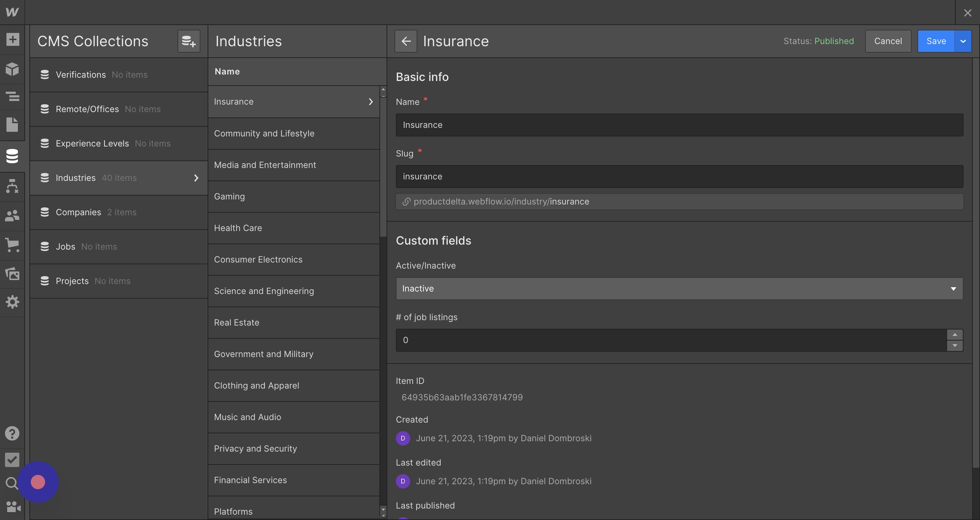980x520 pixels.
Task: Select Insurance from industries list
Action: pyautogui.click(x=293, y=101)
